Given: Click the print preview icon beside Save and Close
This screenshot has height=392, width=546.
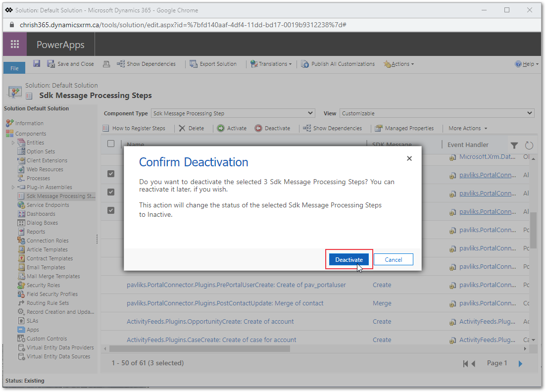Looking at the screenshot, I should click(106, 64).
